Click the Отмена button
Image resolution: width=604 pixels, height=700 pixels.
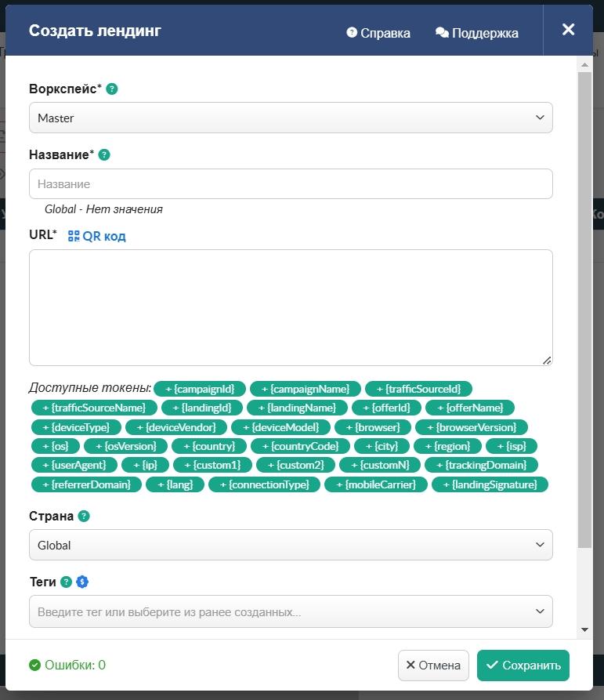(433, 666)
